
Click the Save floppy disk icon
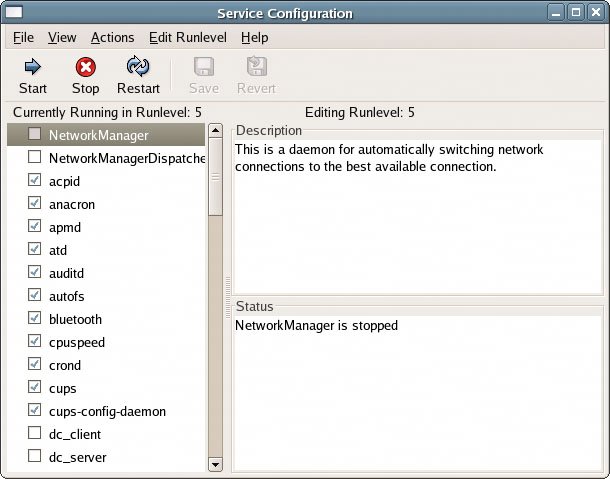(204, 67)
